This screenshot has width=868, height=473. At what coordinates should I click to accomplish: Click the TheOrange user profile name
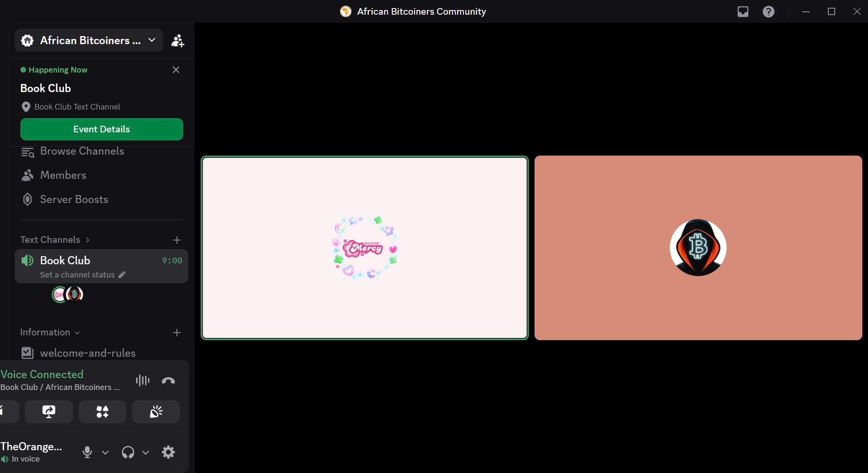[31, 446]
